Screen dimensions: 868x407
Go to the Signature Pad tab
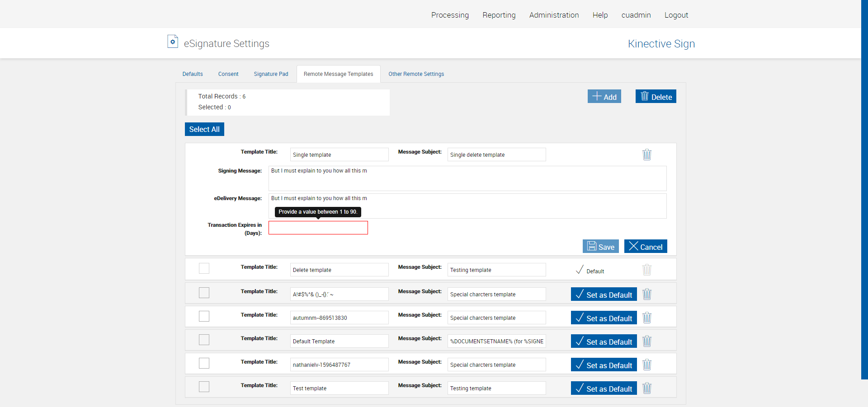[x=271, y=74]
